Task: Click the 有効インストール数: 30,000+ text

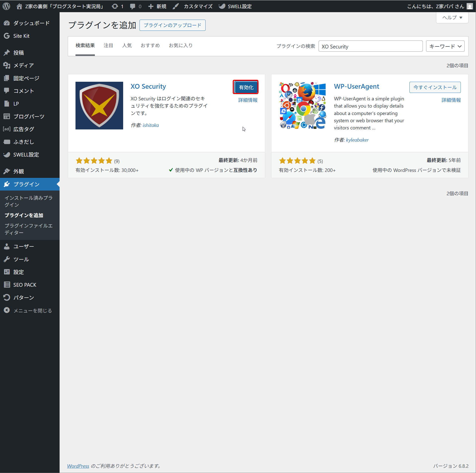Action: pyautogui.click(x=107, y=170)
